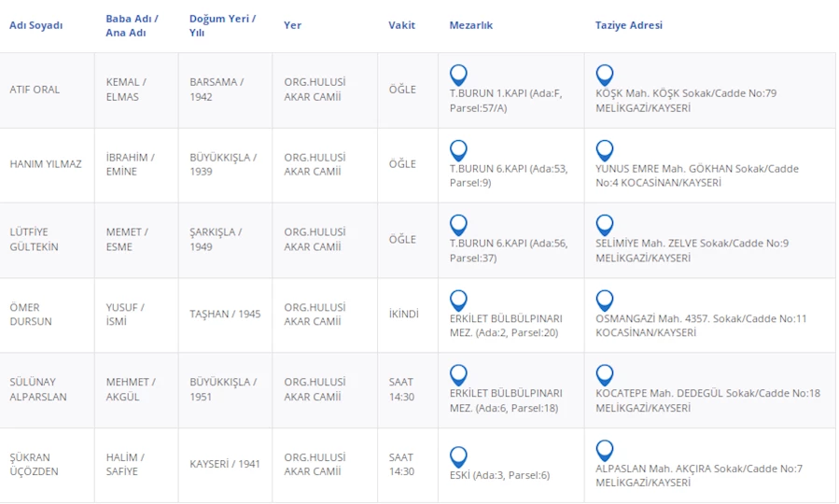Click YUNUS EMRE Mah. address map pin
The height and width of the screenshot is (504, 839).
(605, 150)
